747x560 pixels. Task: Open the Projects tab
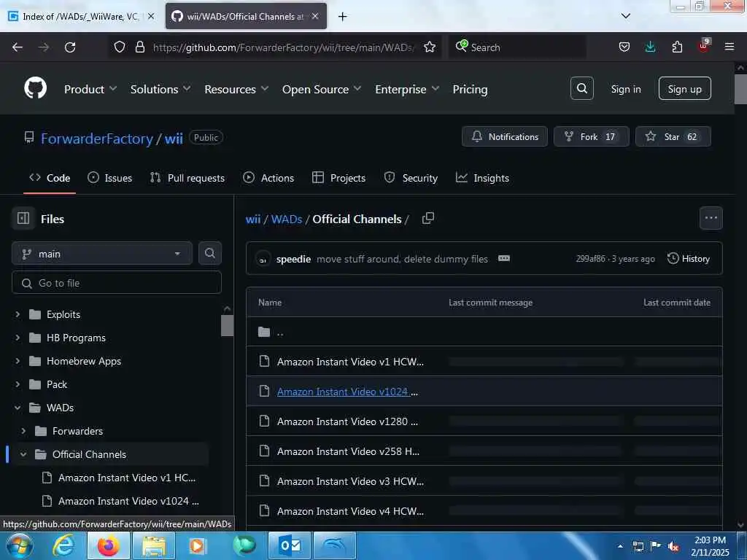[338, 178]
